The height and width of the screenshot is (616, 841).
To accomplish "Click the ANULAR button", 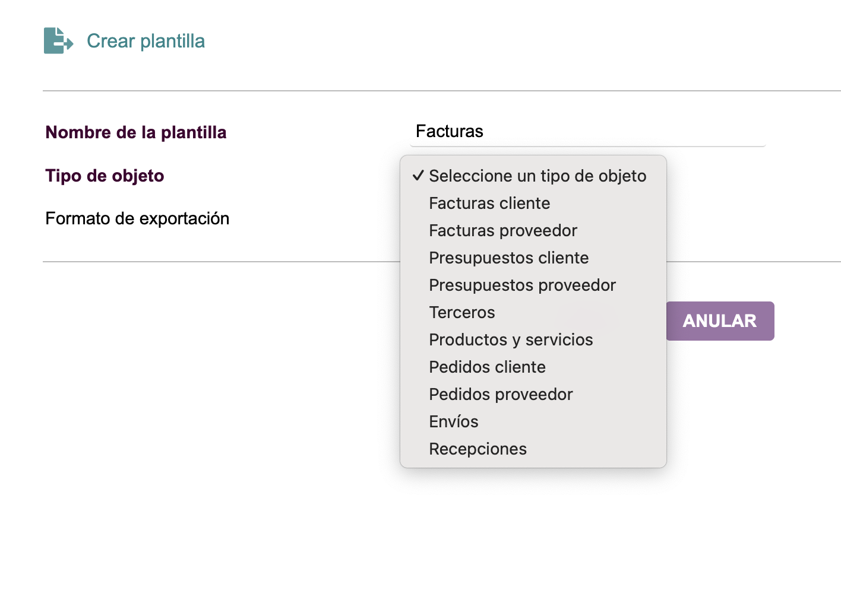I will 720,321.
